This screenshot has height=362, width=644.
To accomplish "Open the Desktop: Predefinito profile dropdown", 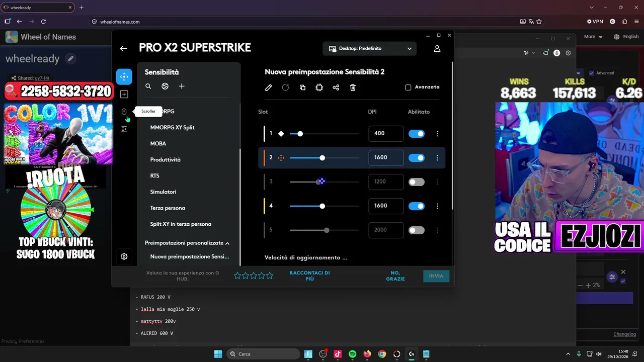I will (x=370, y=49).
